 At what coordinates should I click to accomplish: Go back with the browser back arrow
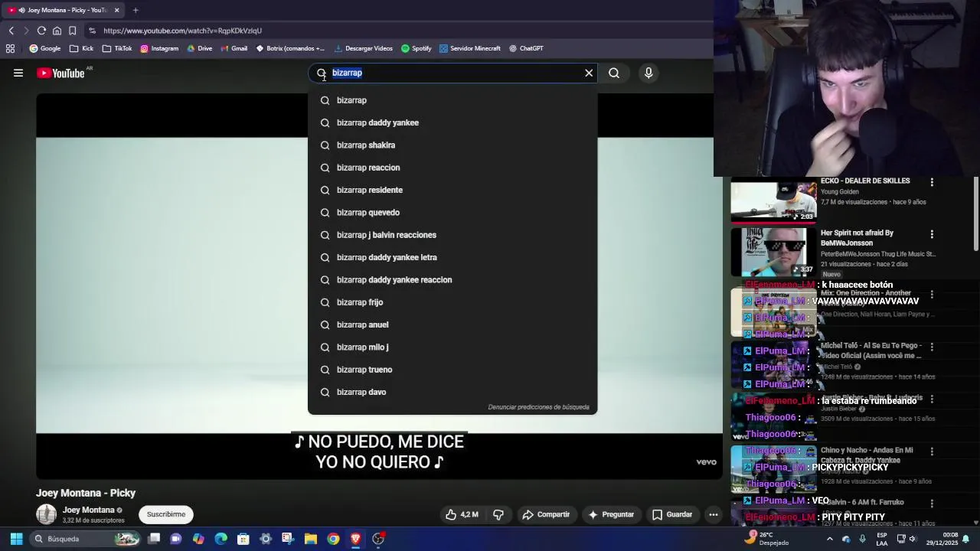click(11, 31)
